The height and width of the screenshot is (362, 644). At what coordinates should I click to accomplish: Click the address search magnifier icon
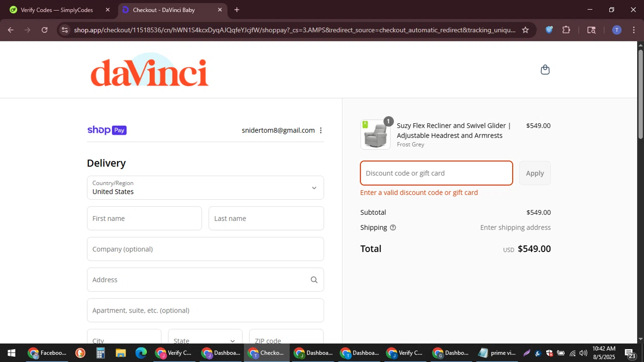[x=314, y=280]
